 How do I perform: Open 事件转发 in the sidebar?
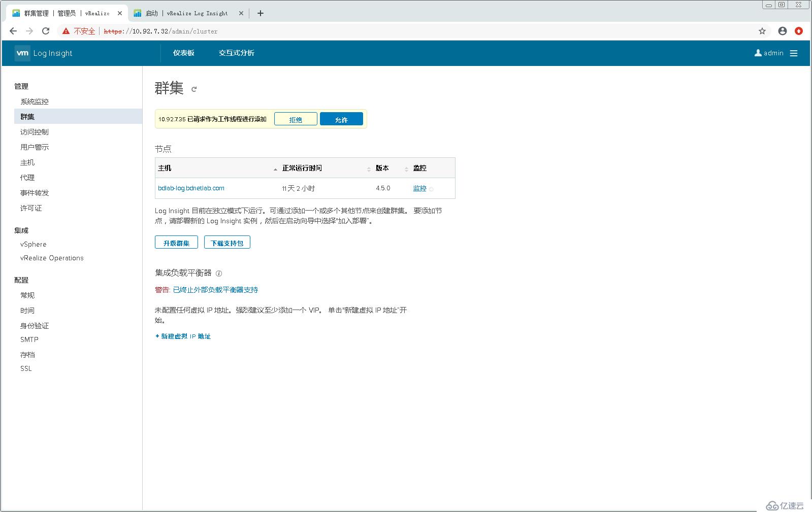(35, 193)
